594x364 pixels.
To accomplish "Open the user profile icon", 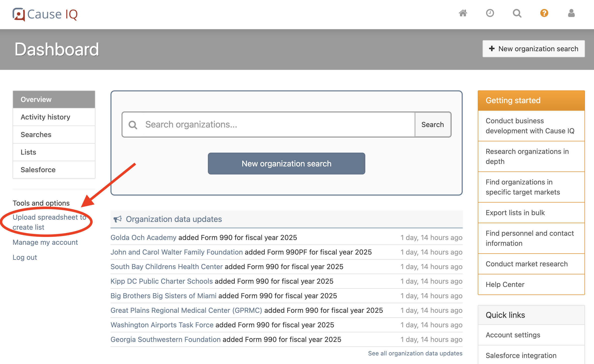I will (x=571, y=13).
